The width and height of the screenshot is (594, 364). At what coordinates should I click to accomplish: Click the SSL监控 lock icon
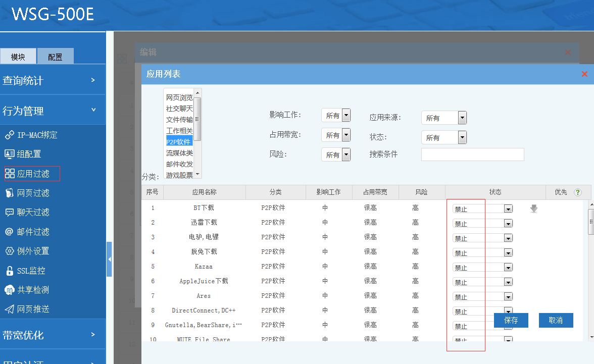(9, 271)
